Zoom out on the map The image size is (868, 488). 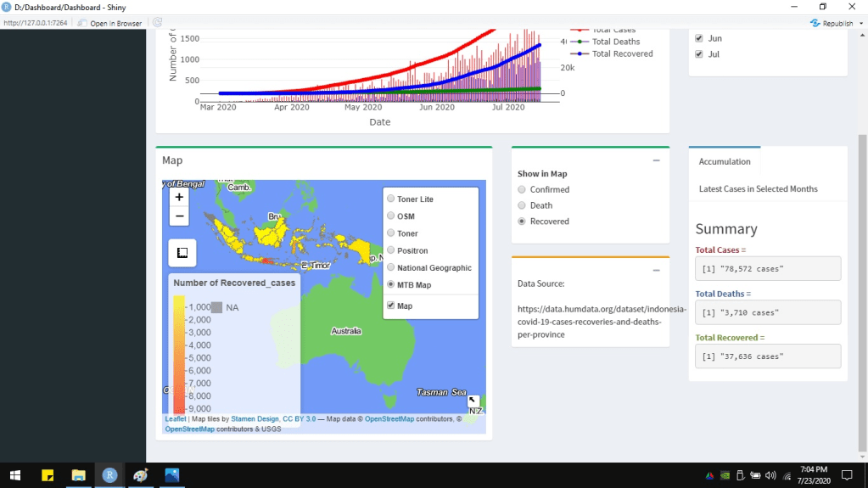pos(179,216)
